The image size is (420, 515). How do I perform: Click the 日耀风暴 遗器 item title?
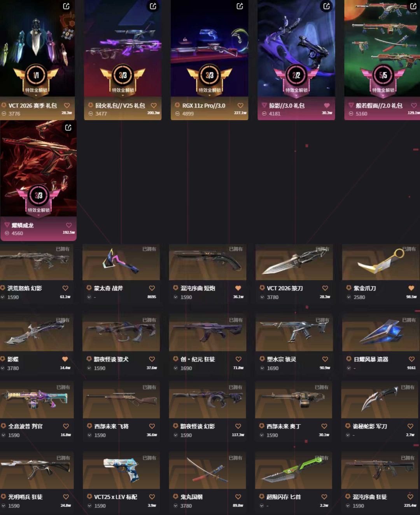(x=371, y=359)
